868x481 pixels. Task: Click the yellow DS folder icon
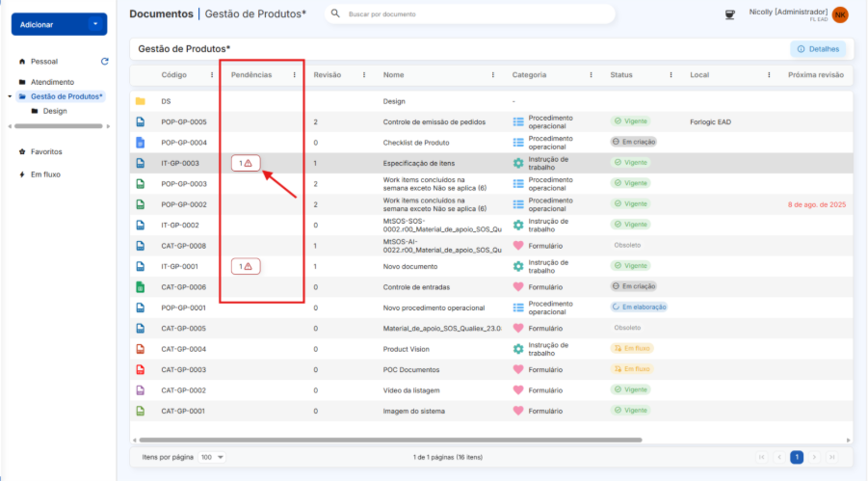[x=140, y=101]
